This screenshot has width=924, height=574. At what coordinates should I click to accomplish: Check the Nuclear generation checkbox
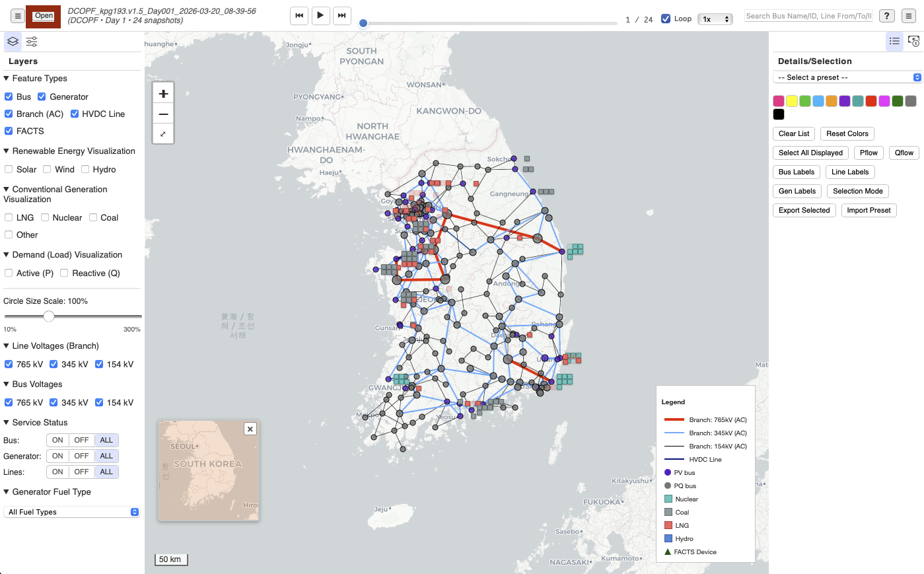(44, 217)
